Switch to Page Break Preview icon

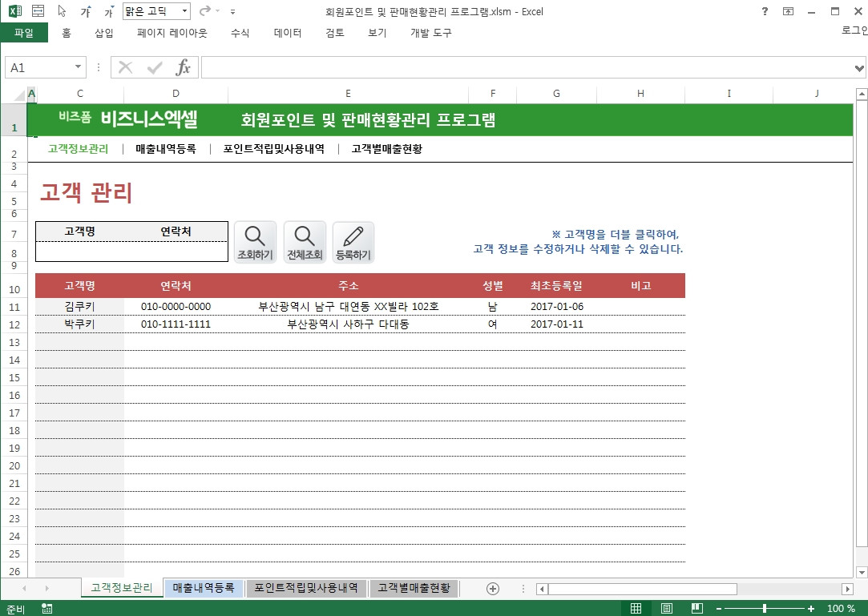click(697, 609)
